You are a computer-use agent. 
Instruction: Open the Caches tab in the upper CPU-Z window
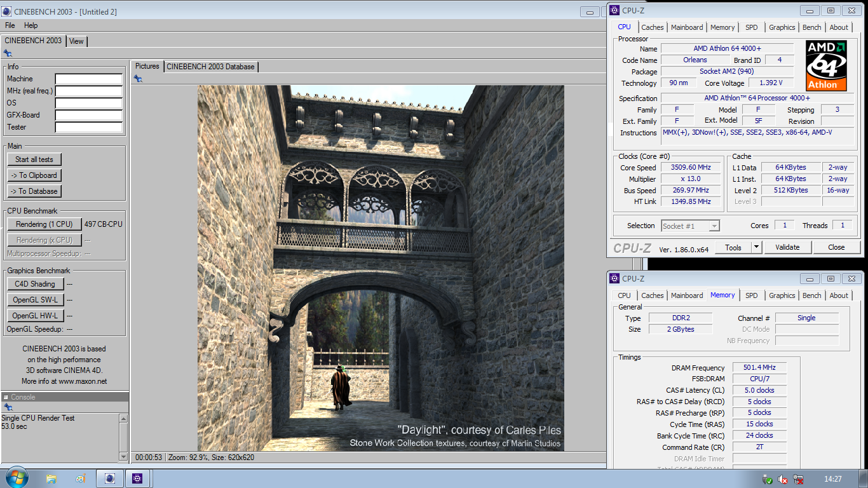(x=653, y=27)
